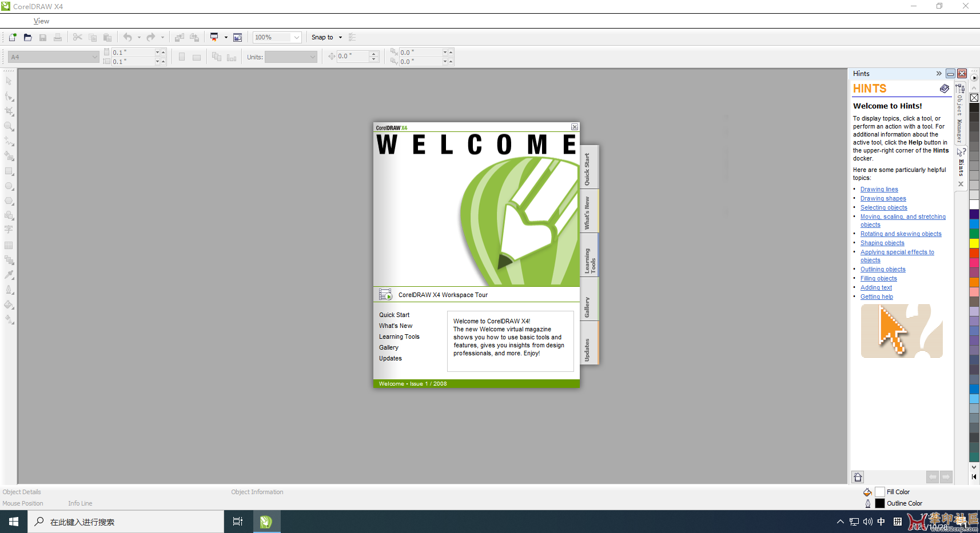Open CorelDRAW from the Windows taskbar

[266, 522]
